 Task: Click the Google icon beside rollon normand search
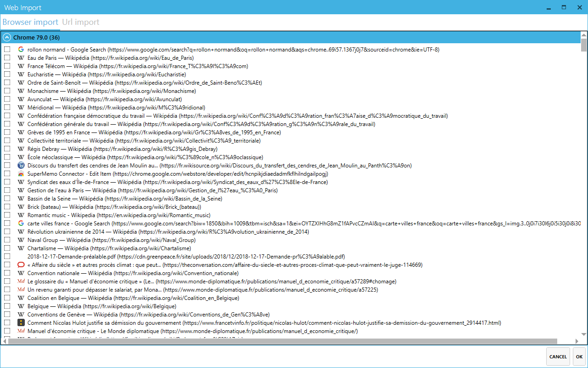point(21,50)
